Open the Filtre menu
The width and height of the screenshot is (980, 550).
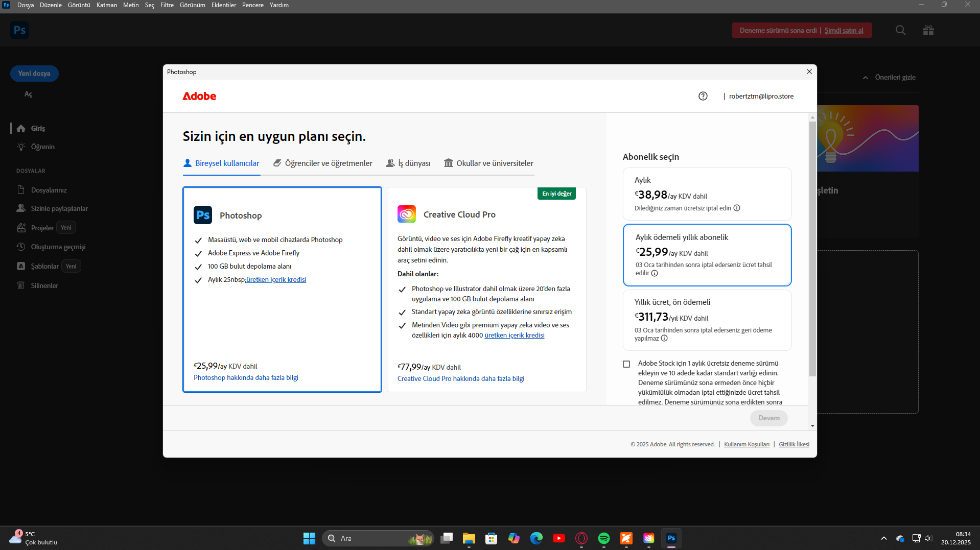(167, 5)
